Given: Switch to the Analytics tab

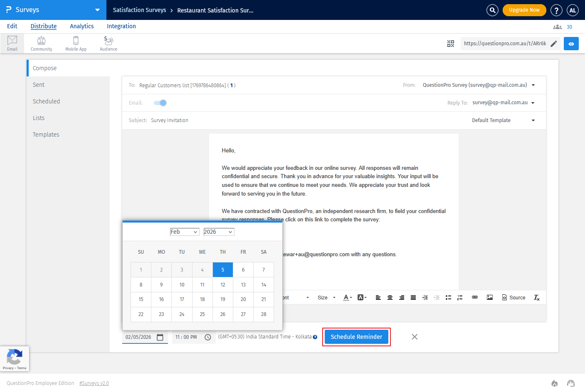Looking at the screenshot, I should [81, 26].
